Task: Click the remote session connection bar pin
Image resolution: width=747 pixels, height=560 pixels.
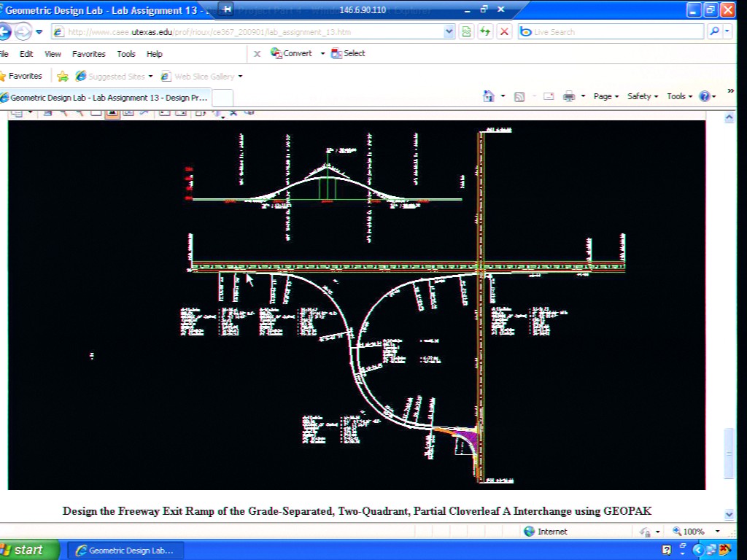Action: [x=227, y=9]
